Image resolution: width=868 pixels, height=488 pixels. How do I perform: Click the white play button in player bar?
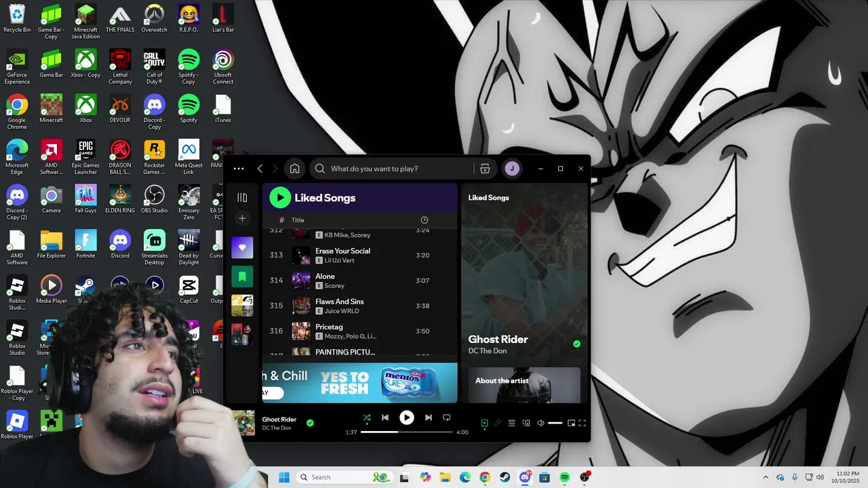click(x=406, y=418)
